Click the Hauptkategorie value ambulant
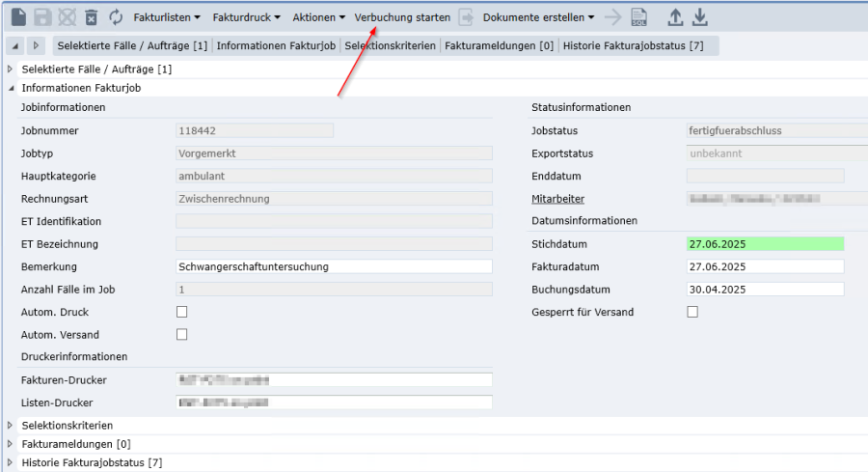The width and height of the screenshot is (868, 472). [x=334, y=177]
